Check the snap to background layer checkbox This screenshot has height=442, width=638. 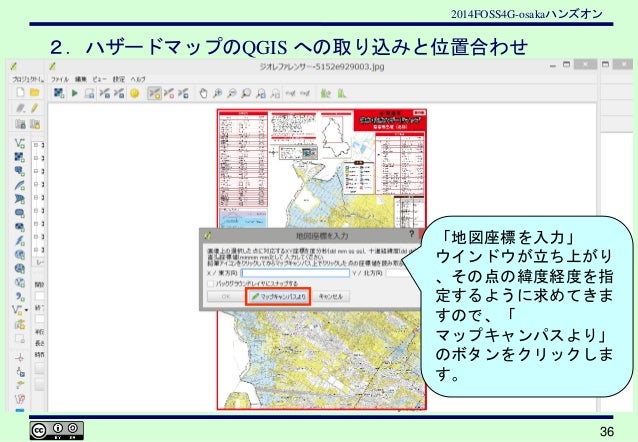211,283
